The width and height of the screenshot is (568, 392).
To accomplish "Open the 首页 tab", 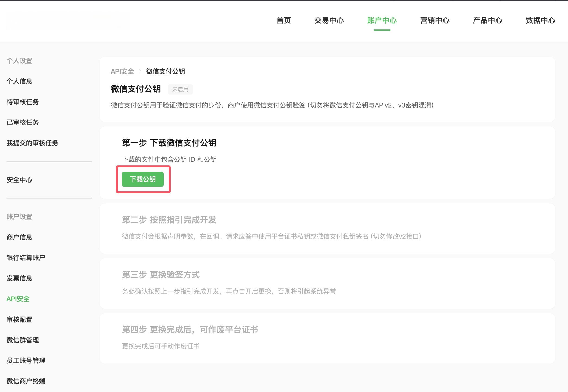I will 284,20.
